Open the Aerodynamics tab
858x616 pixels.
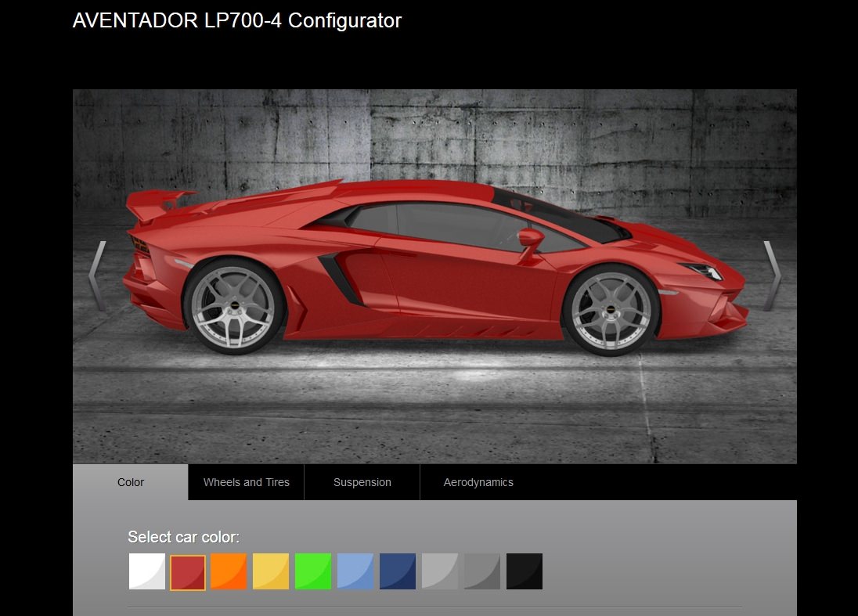(478, 482)
